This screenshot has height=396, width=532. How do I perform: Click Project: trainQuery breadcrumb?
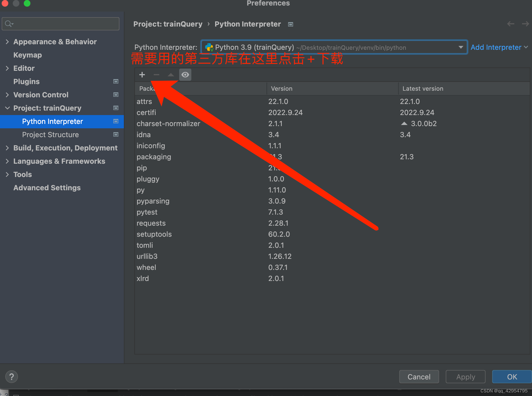pyautogui.click(x=168, y=24)
